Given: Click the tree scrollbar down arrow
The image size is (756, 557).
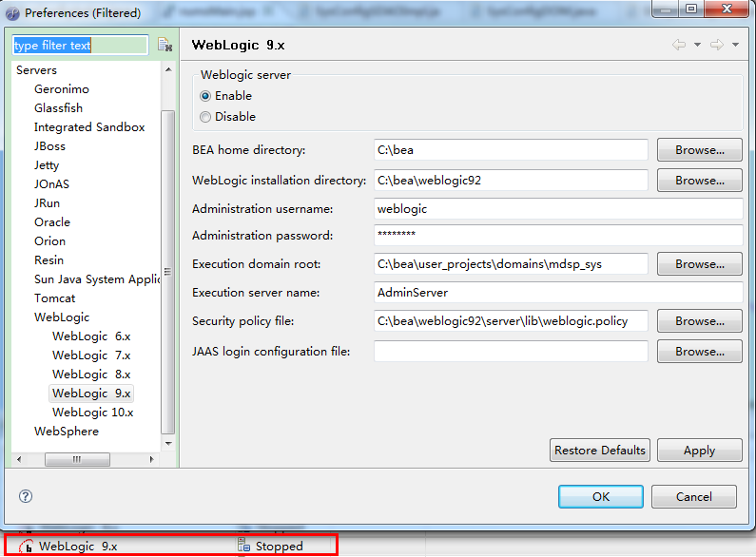Looking at the screenshot, I should point(168,443).
